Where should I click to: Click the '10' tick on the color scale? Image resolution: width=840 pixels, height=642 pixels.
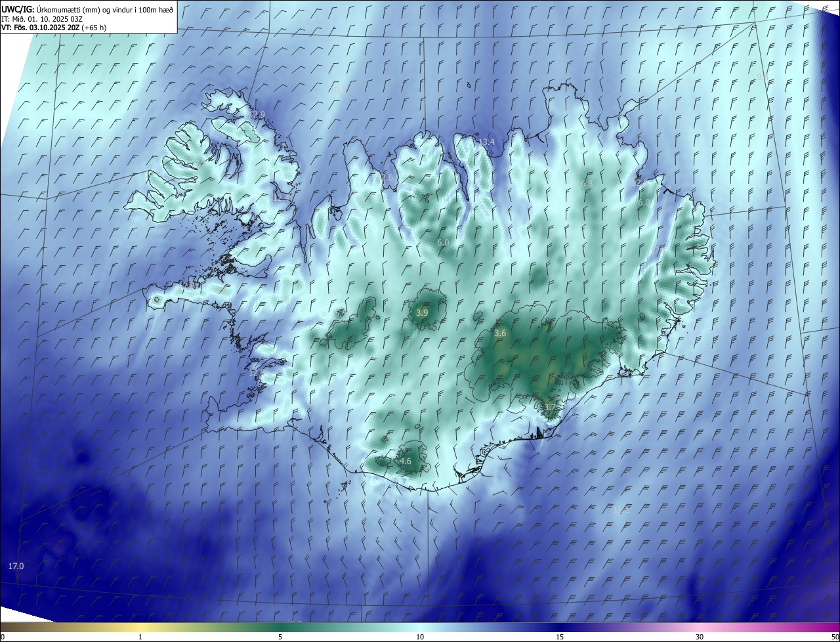[x=420, y=637]
